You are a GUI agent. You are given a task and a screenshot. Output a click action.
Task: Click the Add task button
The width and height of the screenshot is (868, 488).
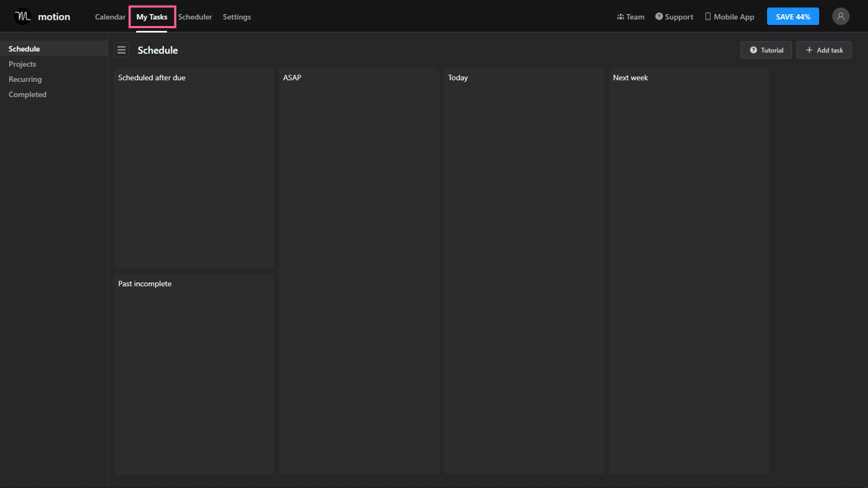click(824, 50)
